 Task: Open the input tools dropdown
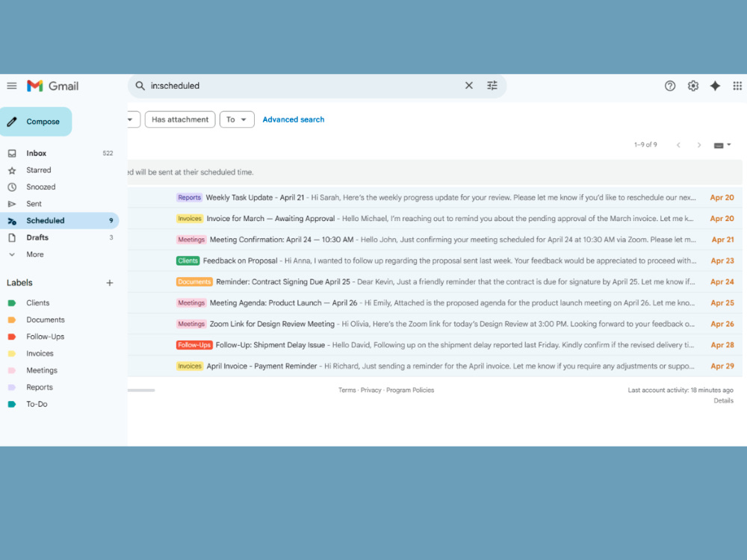point(722,145)
